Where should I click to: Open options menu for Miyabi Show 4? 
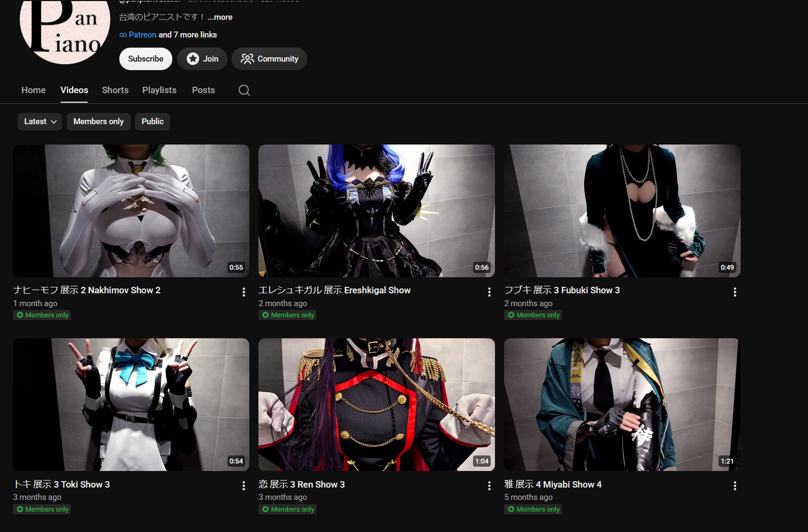coord(735,485)
